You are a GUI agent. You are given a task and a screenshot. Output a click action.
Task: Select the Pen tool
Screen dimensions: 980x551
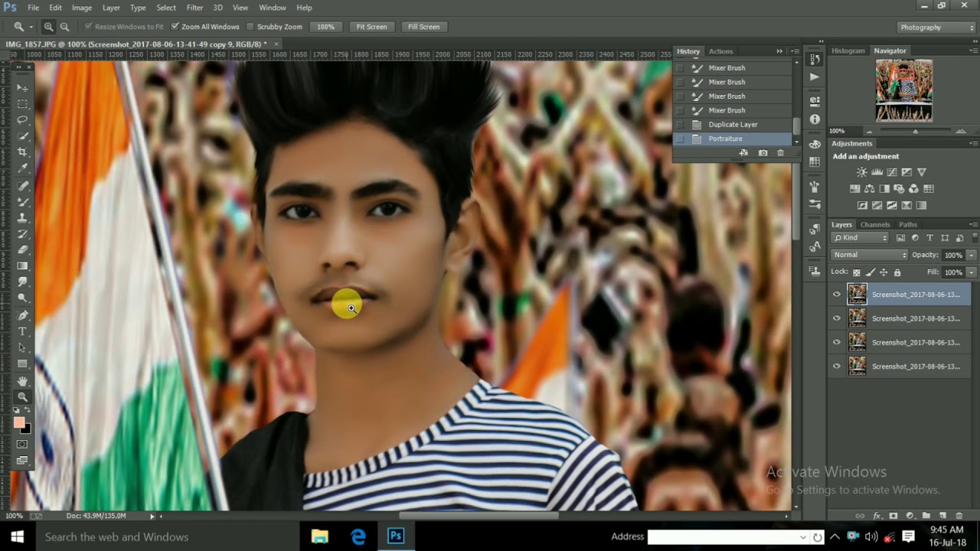point(22,315)
